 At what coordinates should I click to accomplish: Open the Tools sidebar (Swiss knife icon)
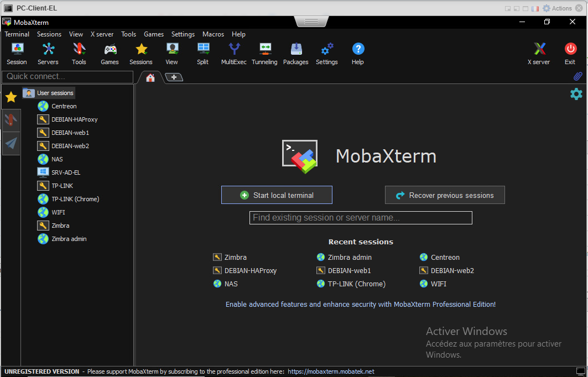(11, 120)
